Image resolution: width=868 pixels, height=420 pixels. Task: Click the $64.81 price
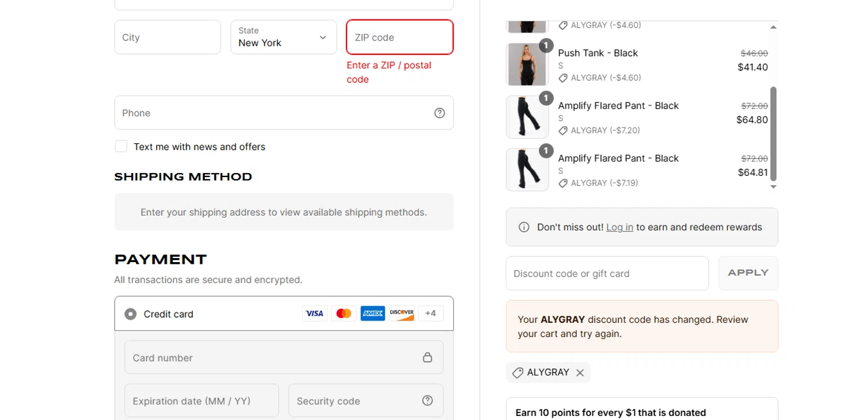753,172
